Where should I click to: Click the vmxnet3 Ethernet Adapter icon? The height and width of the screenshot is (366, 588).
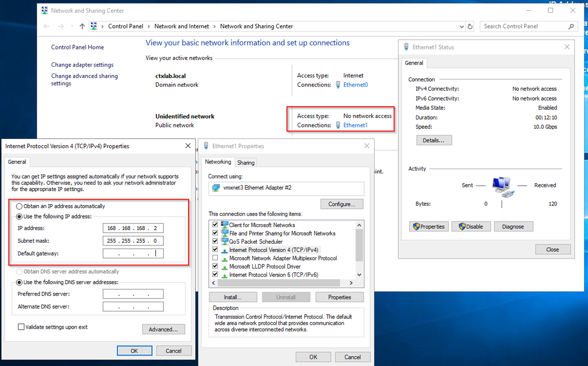(215, 188)
